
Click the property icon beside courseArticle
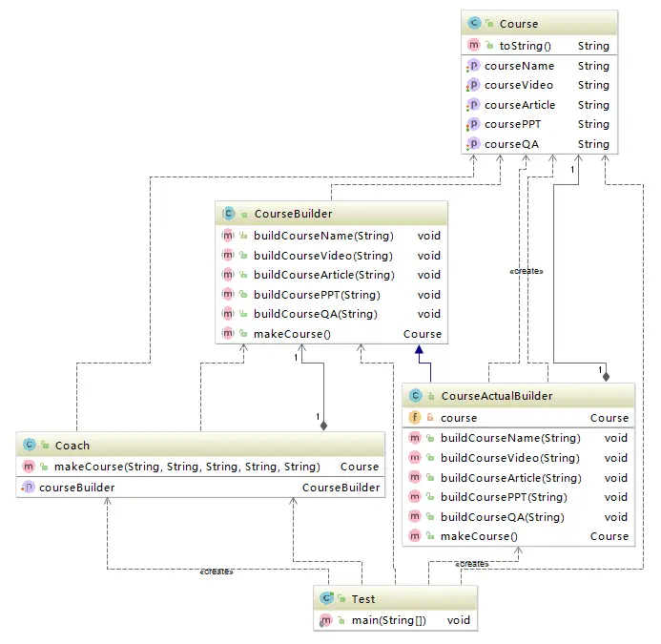[473, 104]
